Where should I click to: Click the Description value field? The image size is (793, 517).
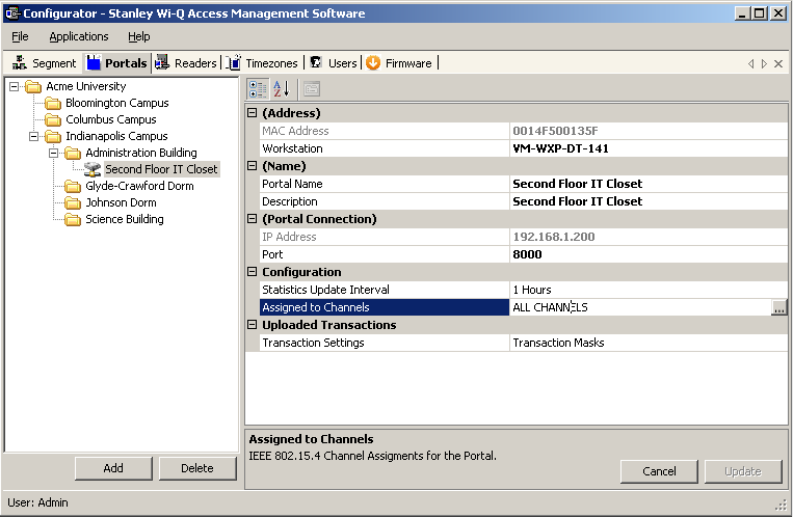click(648, 201)
